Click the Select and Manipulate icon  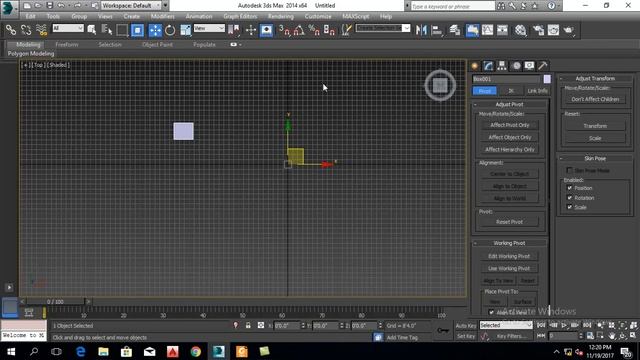tap(251, 30)
